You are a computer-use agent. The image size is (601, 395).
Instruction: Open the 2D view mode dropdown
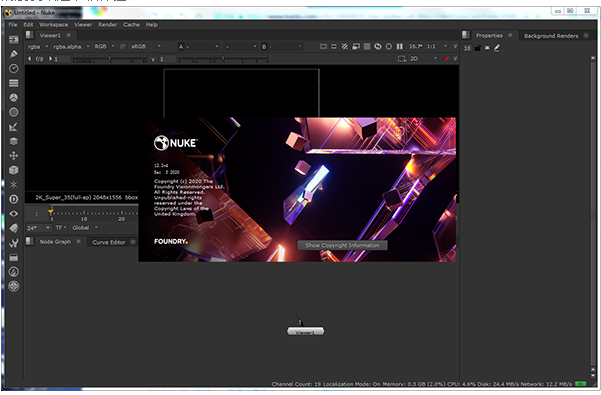[424, 59]
